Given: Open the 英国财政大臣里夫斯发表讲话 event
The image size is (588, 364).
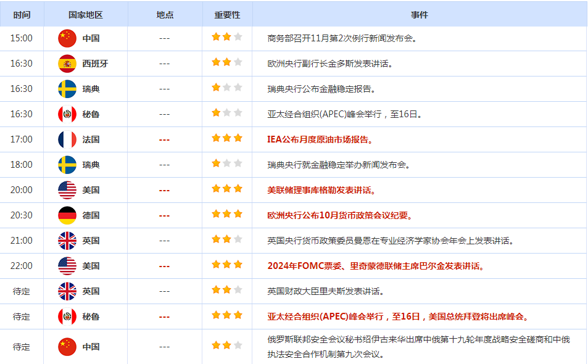Looking at the screenshot, I should pyautogui.click(x=326, y=291).
